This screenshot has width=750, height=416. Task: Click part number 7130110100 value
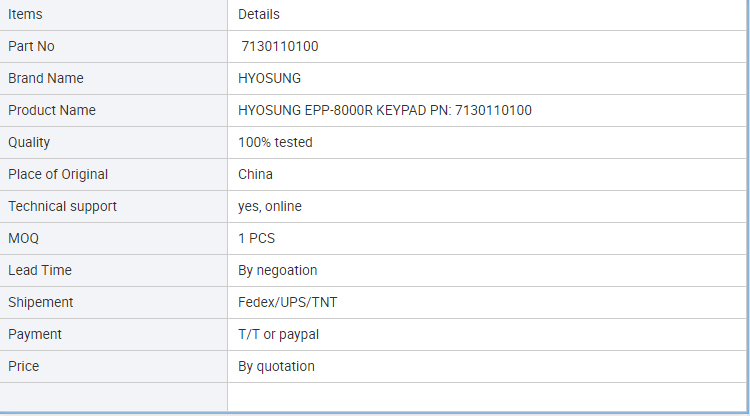click(280, 46)
